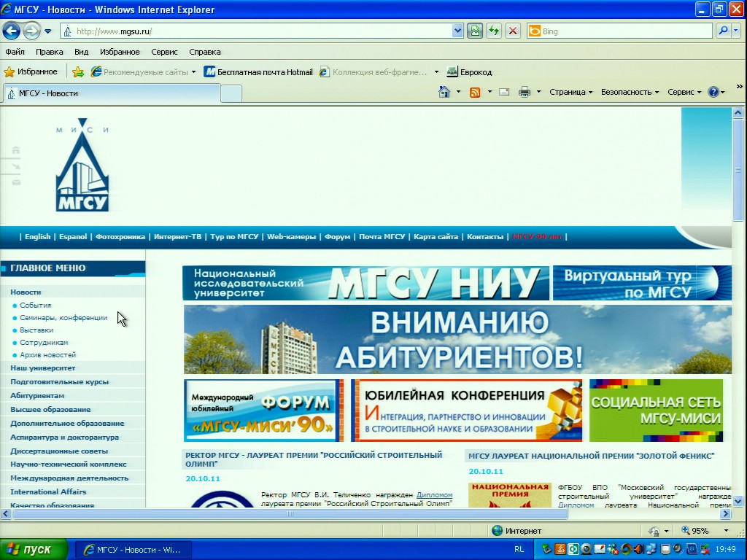This screenshot has height=560, width=747.
Task: Click the МГСУ - Новости taskbar button
Action: [133, 550]
